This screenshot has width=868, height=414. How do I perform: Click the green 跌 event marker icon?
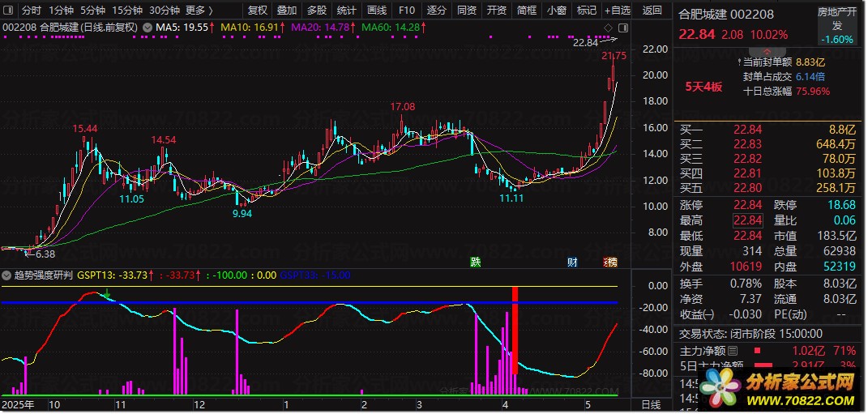tap(476, 262)
